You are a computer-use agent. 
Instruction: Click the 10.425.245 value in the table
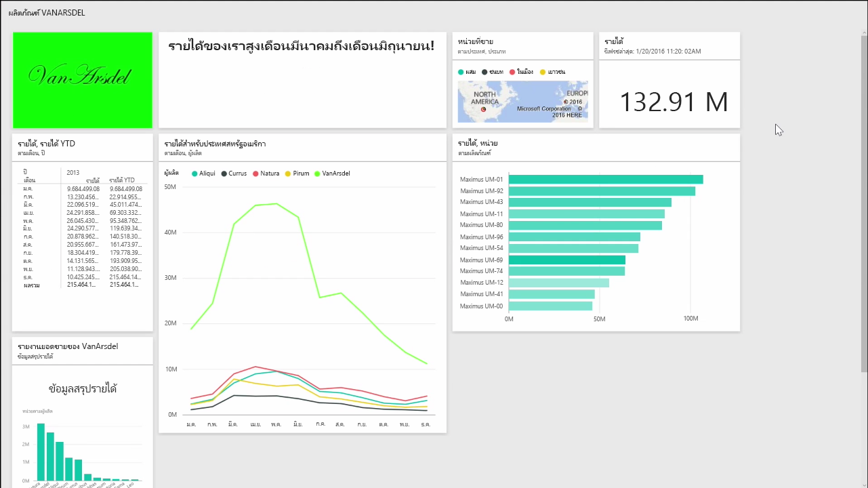83,277
